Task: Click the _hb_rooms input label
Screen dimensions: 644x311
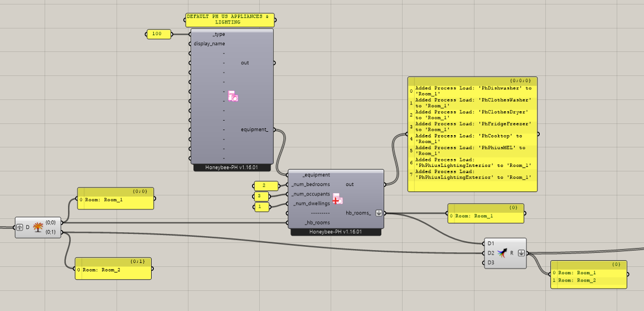Action: [317, 223]
